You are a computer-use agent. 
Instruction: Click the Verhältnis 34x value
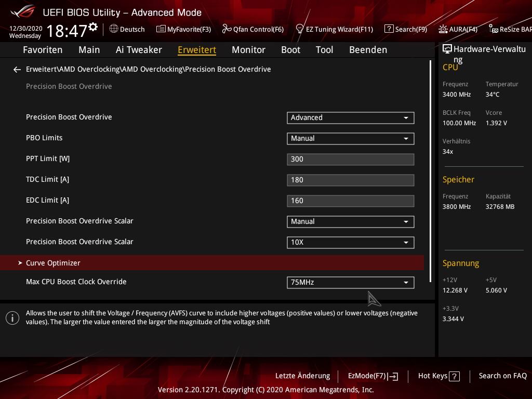pos(447,151)
